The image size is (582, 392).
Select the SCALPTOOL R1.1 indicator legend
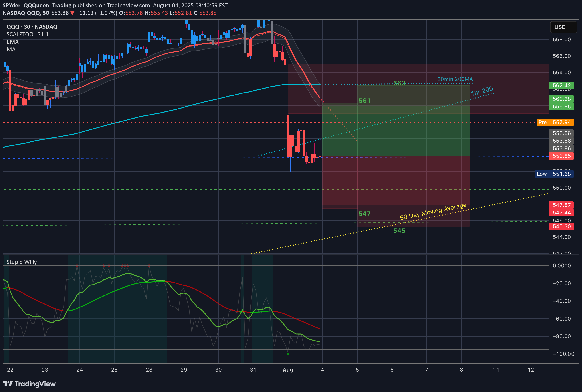[28, 34]
